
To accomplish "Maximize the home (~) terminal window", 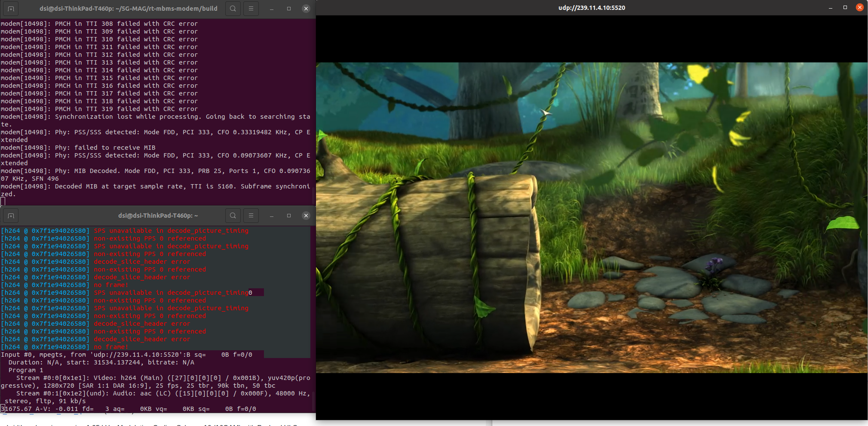I will pos(289,216).
